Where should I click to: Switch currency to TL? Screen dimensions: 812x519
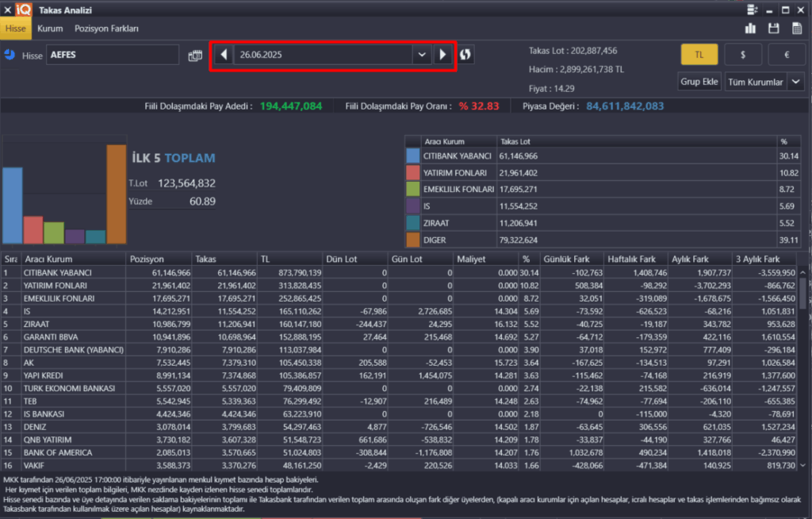point(699,55)
